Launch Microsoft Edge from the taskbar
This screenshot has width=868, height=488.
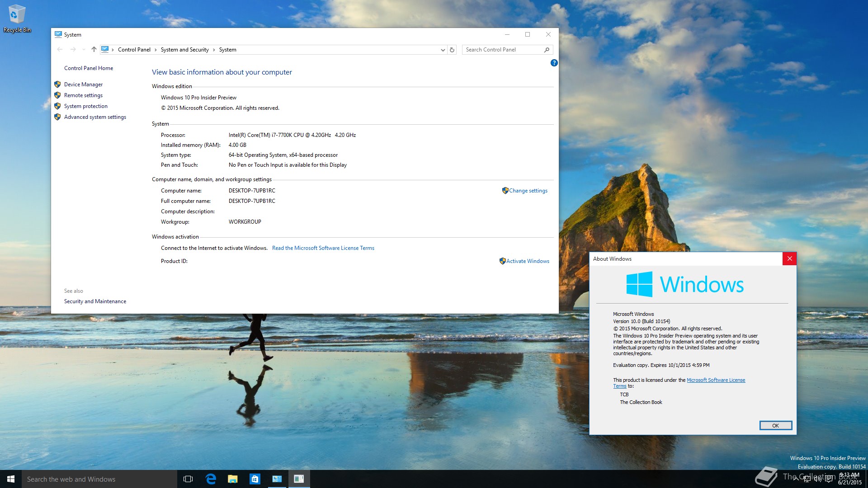211,479
